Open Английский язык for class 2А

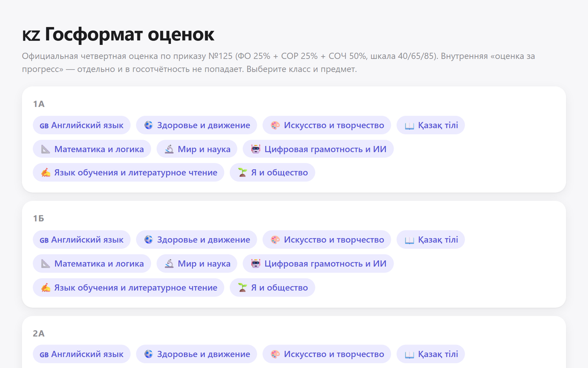pos(82,354)
